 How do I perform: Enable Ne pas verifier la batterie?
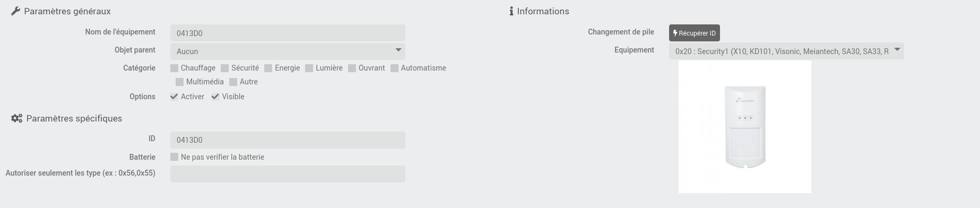click(174, 157)
